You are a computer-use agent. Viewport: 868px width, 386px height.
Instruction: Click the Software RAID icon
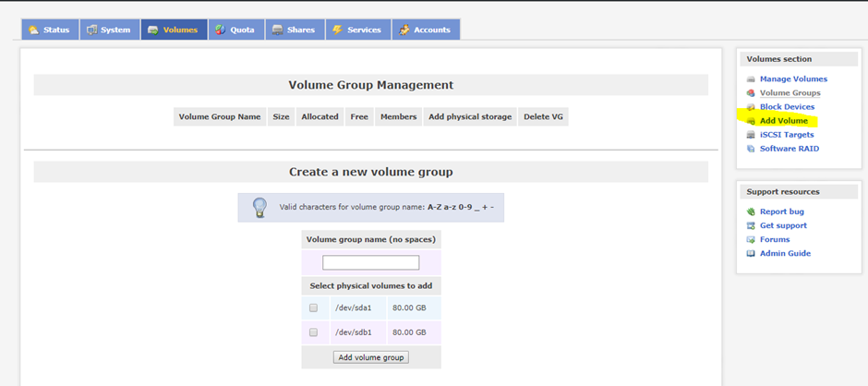[751, 149]
